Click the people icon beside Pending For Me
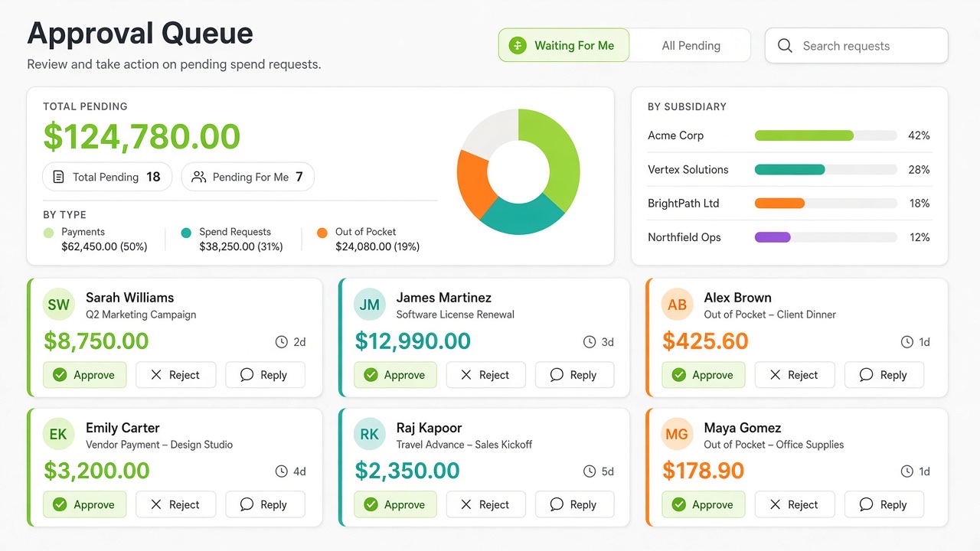This screenshot has width=980, height=551. [199, 177]
